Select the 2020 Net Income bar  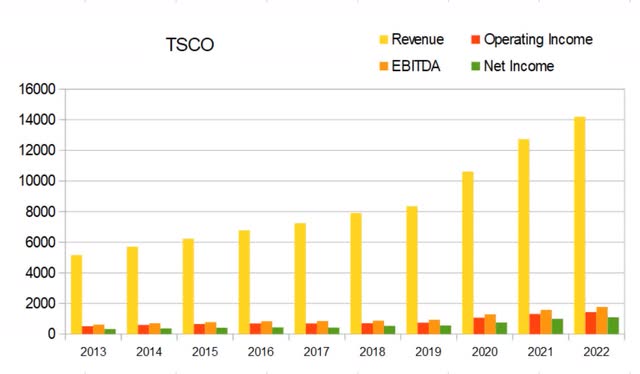click(501, 328)
